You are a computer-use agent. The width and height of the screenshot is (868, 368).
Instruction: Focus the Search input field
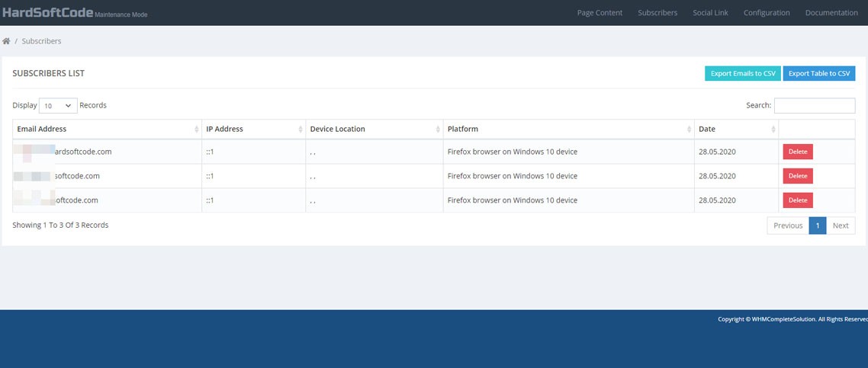(814, 106)
